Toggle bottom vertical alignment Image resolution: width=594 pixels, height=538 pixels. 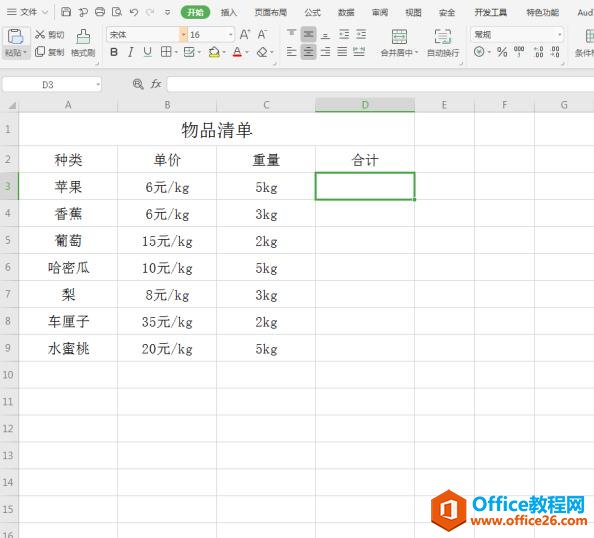tap(325, 34)
